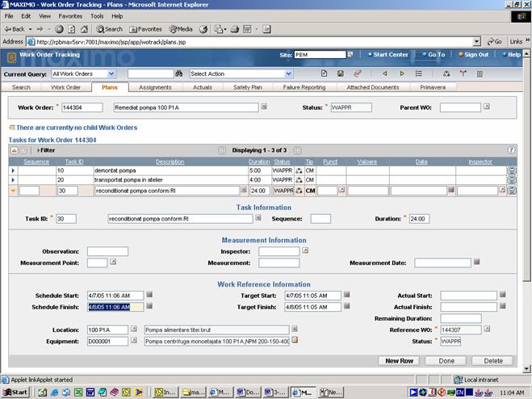Open the Current Query dropdown
The width and height of the screenshot is (532, 399).
(x=111, y=73)
